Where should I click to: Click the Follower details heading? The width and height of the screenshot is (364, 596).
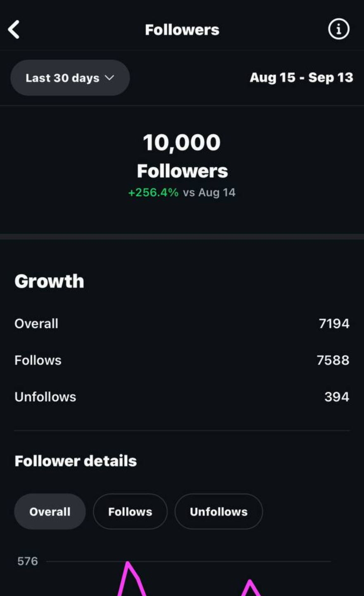pos(76,461)
